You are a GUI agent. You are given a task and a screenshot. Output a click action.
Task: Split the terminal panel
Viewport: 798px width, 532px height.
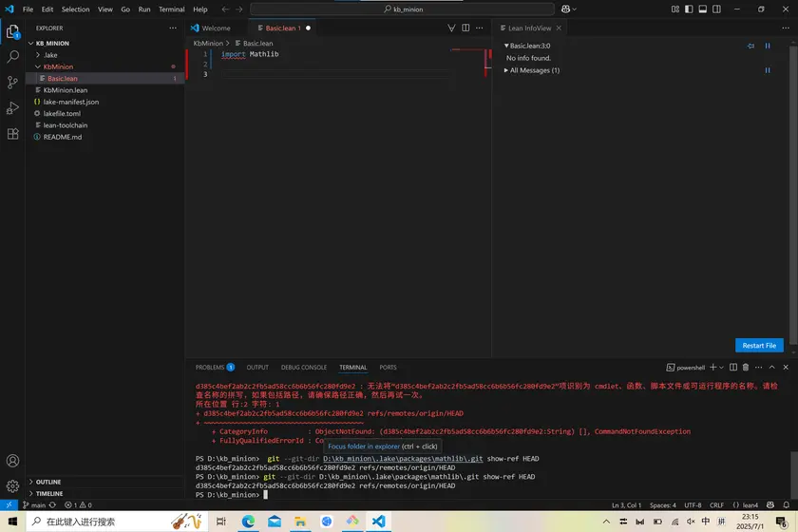[x=731, y=368]
